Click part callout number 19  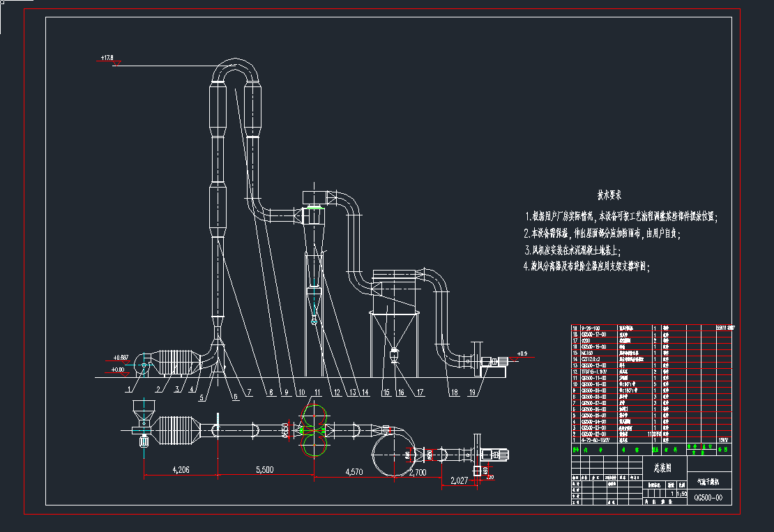click(472, 393)
